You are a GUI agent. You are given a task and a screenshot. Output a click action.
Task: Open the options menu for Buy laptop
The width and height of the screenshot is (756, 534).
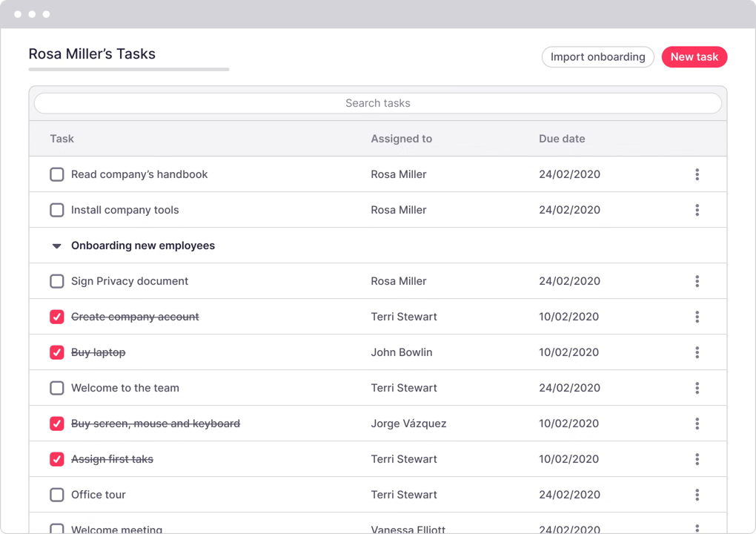697,352
